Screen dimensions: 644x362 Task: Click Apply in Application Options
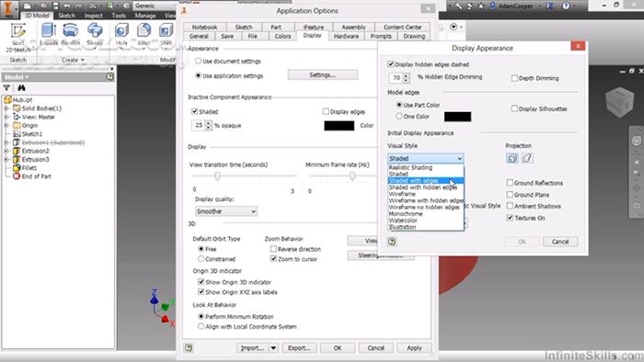(414, 348)
